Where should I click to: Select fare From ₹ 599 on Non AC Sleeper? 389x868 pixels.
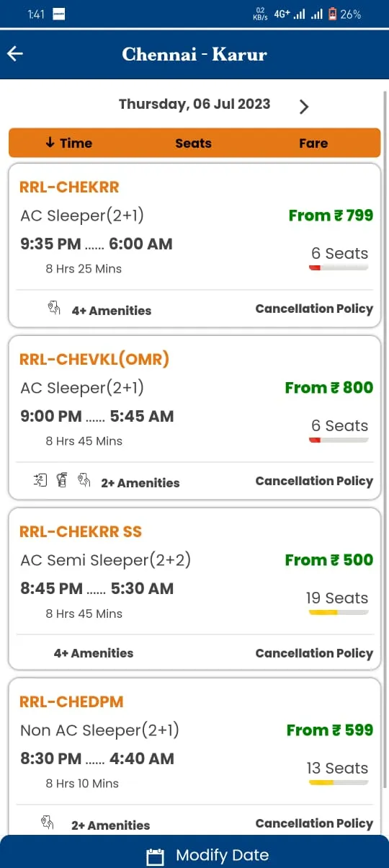[330, 730]
